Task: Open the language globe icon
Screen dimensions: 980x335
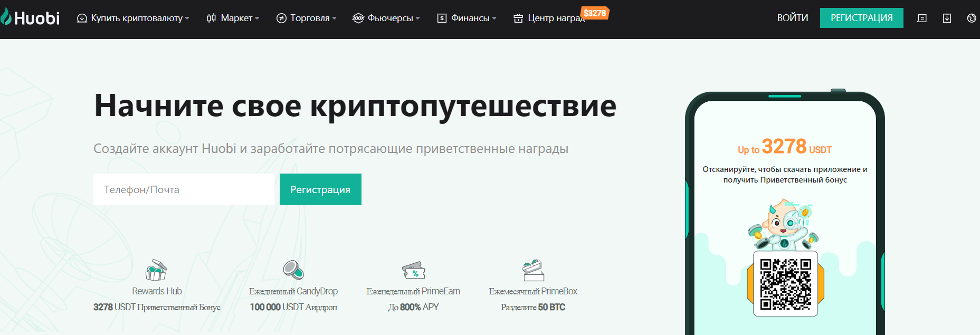Action: (972, 18)
